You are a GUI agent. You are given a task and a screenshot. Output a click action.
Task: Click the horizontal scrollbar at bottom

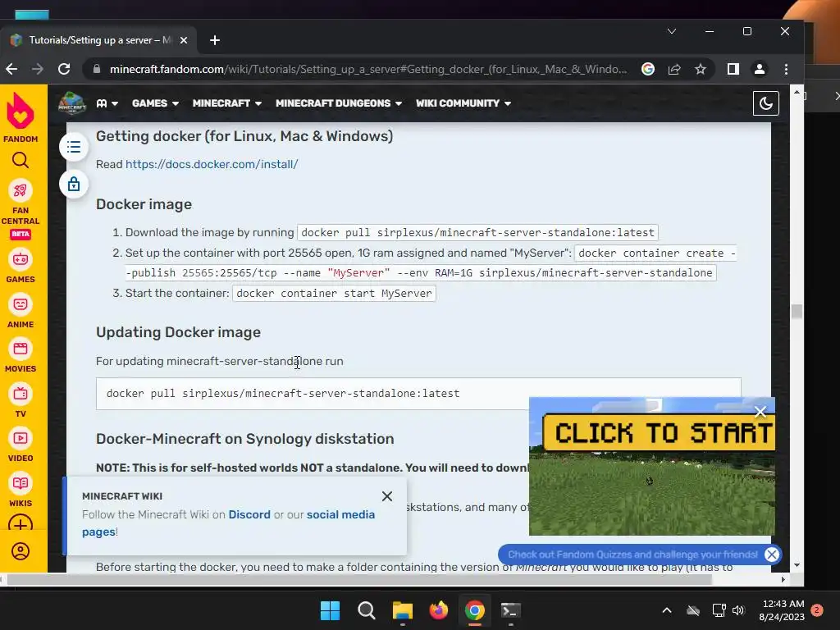click(x=359, y=580)
